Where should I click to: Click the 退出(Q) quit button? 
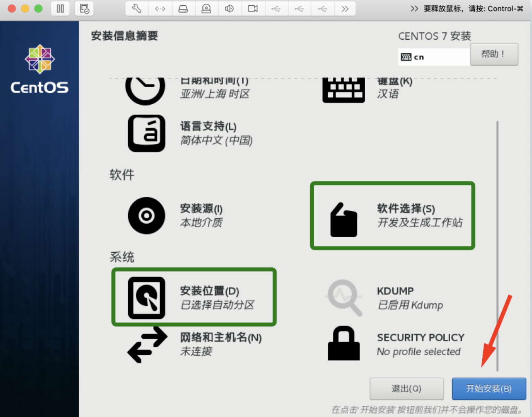[x=407, y=389]
